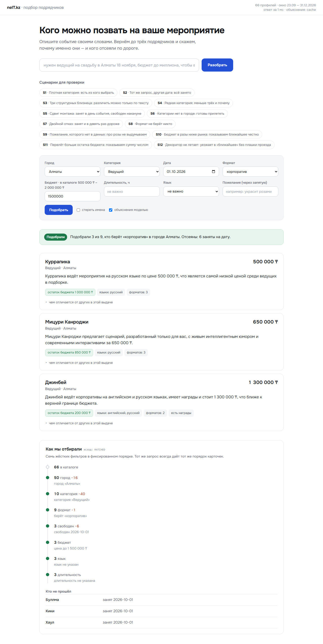The image size is (323, 644).
Task: Click the date field 01.10.2026
Action: click(x=191, y=172)
